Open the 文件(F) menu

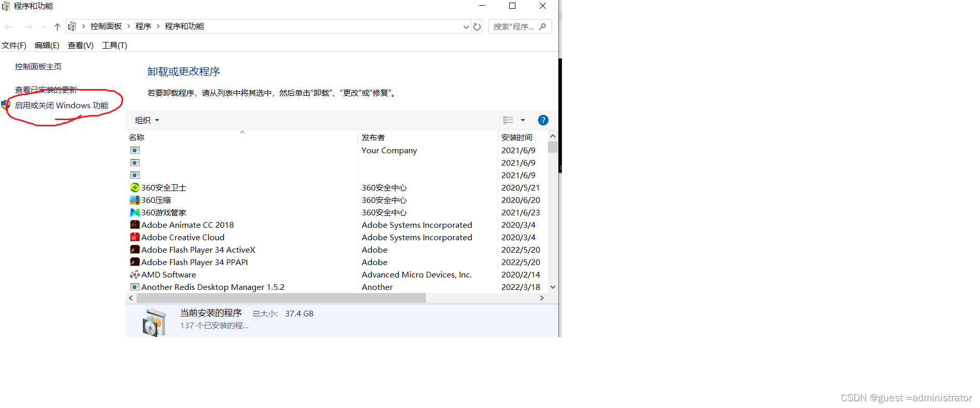point(14,46)
